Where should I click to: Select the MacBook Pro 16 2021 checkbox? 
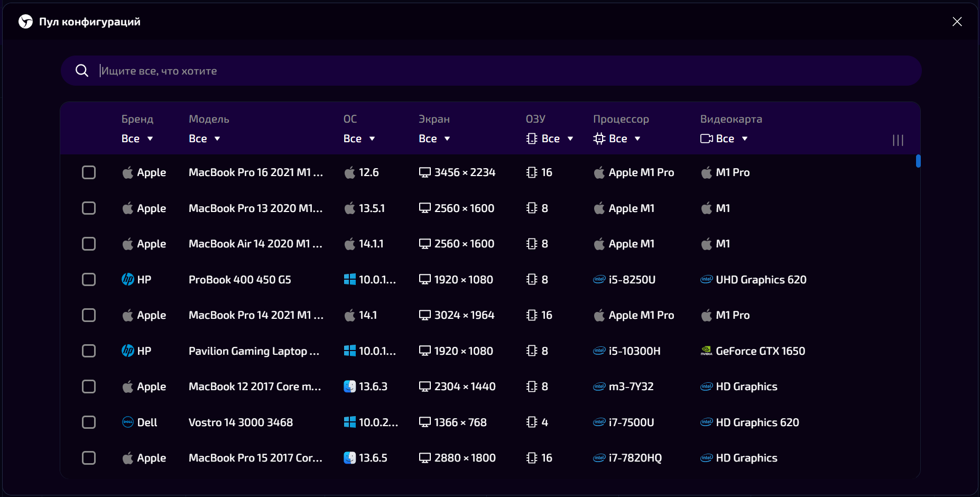point(89,172)
